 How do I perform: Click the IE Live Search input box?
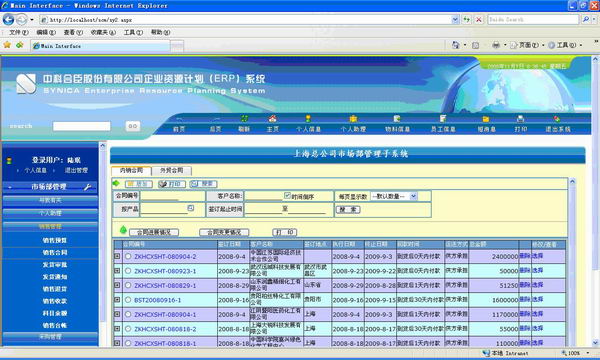pos(533,19)
